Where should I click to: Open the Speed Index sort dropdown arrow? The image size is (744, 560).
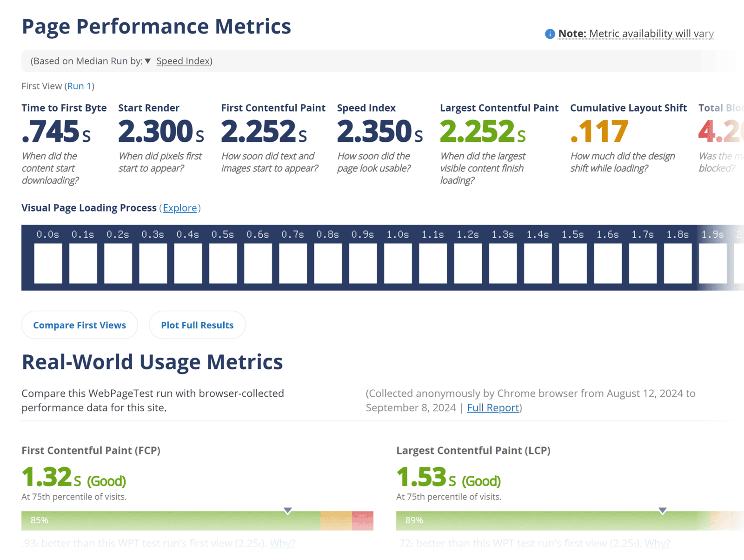click(x=148, y=61)
